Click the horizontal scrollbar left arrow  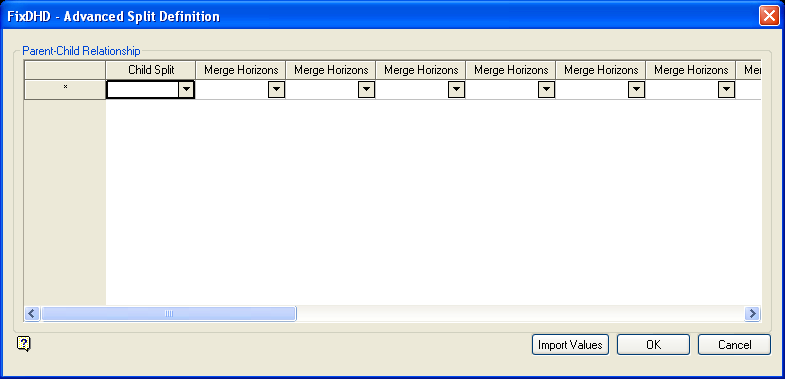(33, 314)
